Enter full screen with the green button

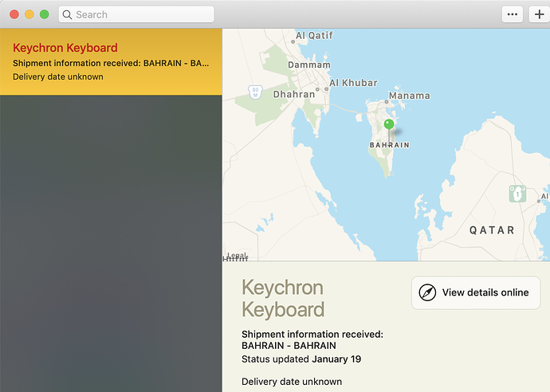pos(45,14)
